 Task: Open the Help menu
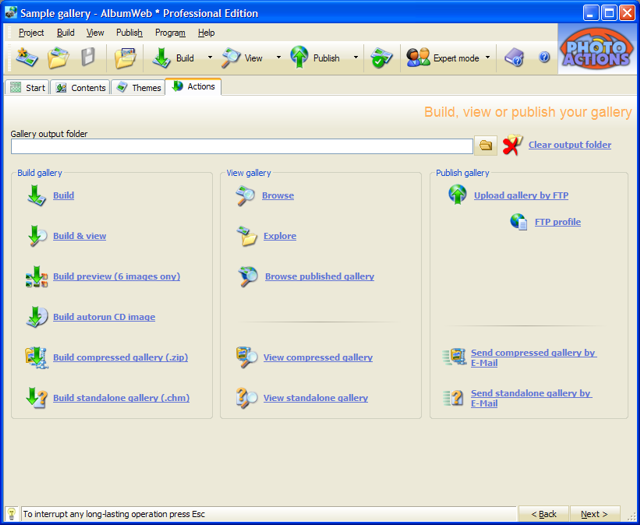click(x=206, y=33)
